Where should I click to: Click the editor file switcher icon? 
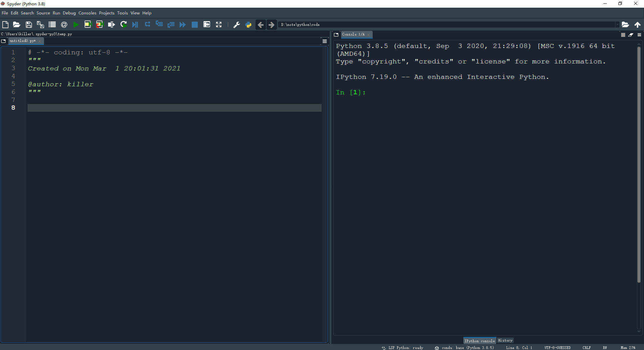tap(4, 41)
